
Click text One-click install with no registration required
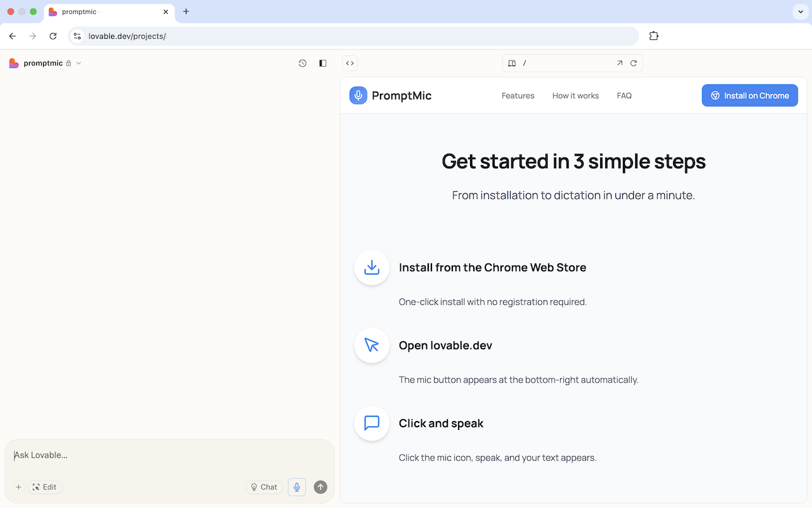coord(493,302)
